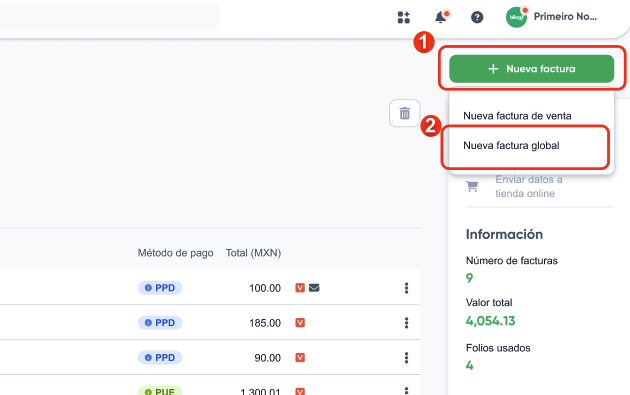
Task: Open the three-dot menu for the 90.00 row
Action: pos(407,358)
